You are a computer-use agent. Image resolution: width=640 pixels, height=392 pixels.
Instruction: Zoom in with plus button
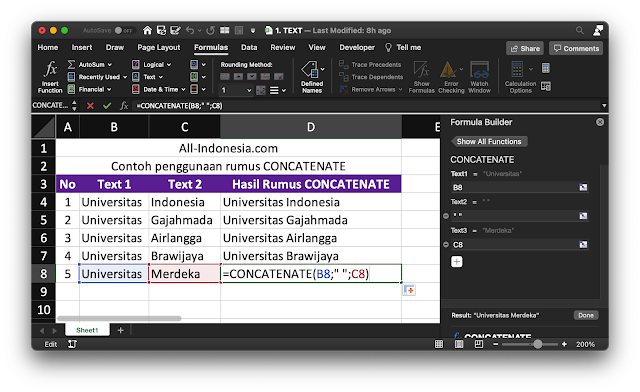point(564,344)
